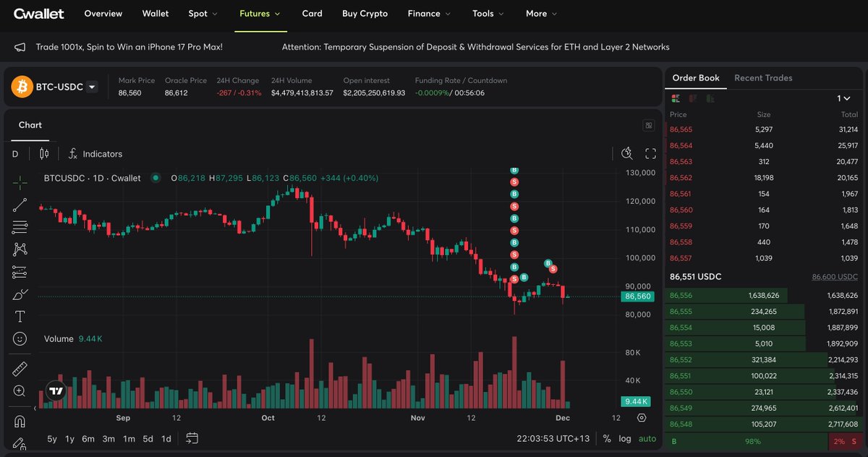Image resolution: width=868 pixels, height=457 pixels.
Task: Set chart range to 5d
Action: click(x=148, y=439)
